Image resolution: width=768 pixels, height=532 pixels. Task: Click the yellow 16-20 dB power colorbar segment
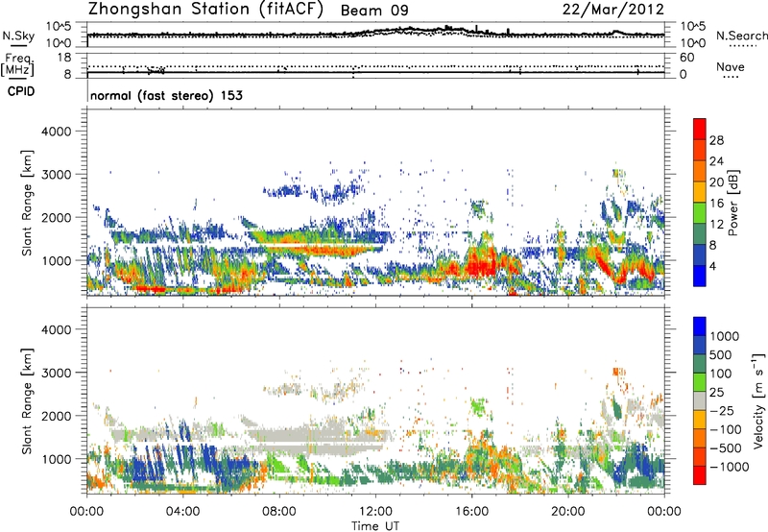(700, 192)
